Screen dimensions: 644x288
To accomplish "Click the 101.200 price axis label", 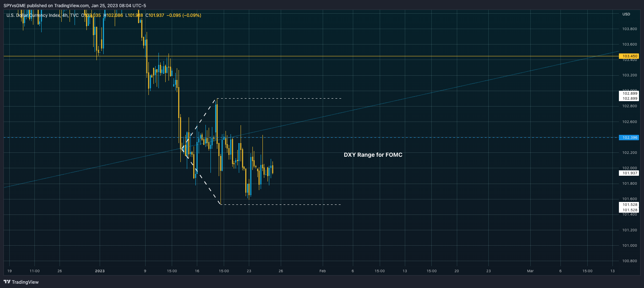I will (630, 230).
